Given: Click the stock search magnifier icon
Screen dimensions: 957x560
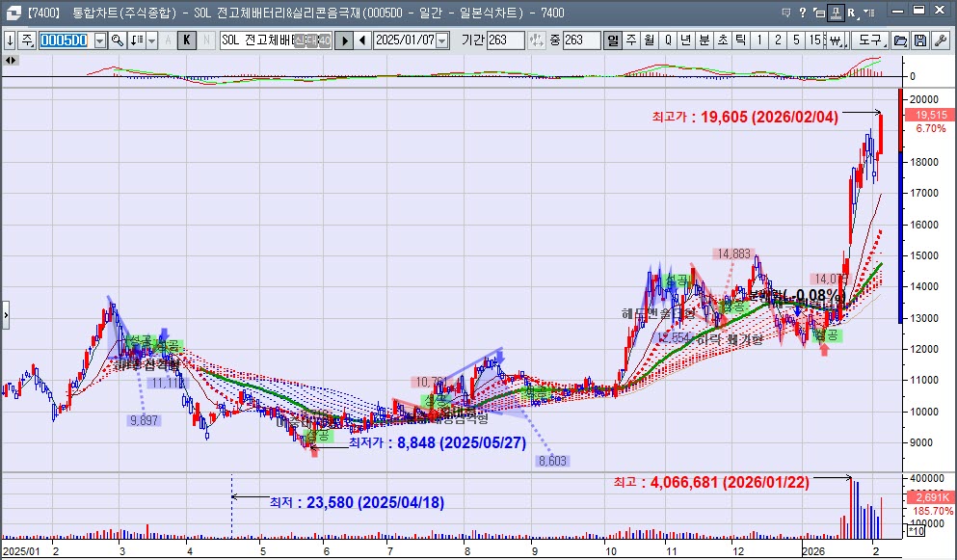Looking at the screenshot, I should (x=118, y=40).
